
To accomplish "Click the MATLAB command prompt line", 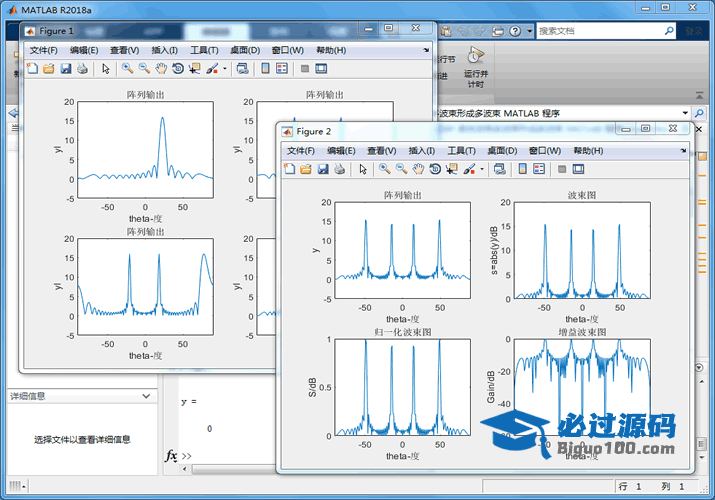I will pyautogui.click(x=187, y=456).
